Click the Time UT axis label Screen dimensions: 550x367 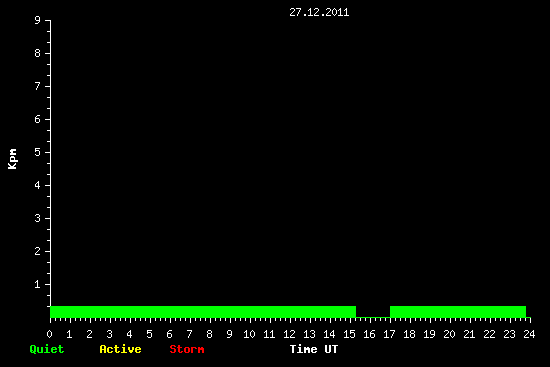(x=314, y=349)
